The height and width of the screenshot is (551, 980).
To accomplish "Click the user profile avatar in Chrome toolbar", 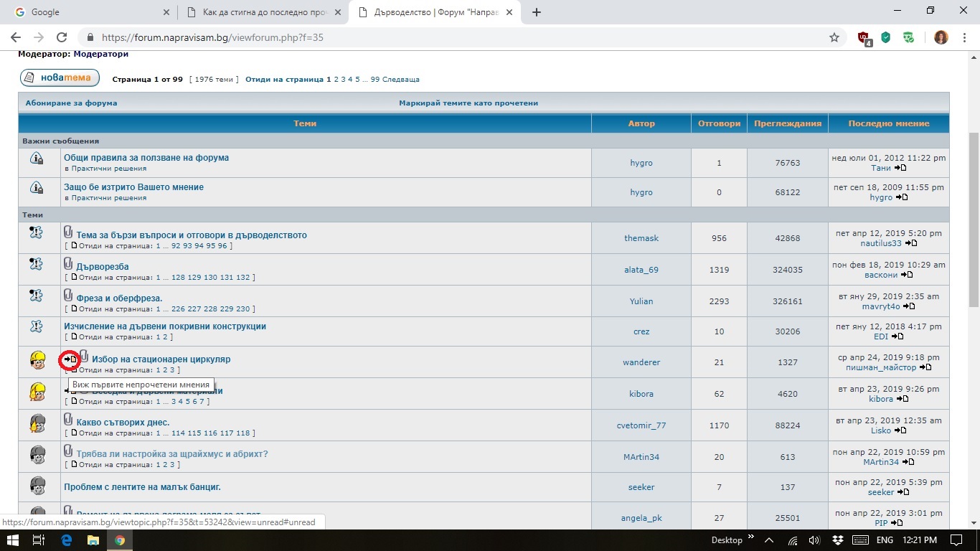I will (941, 37).
